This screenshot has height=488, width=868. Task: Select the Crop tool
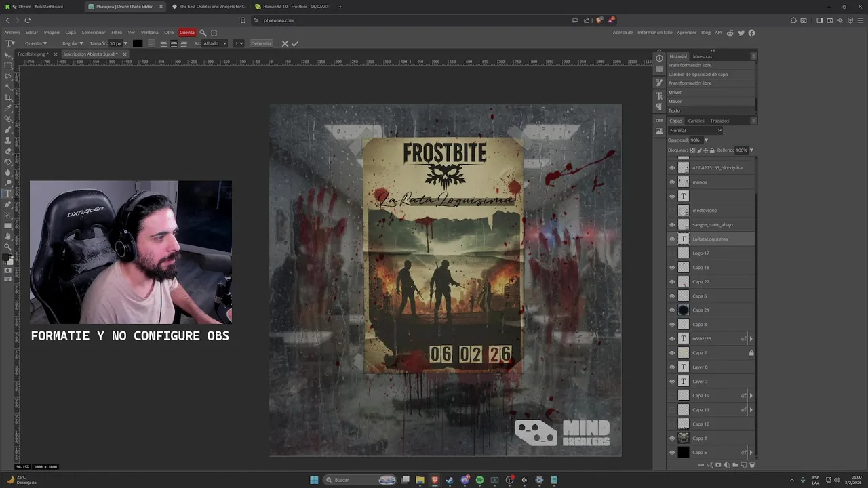8,98
